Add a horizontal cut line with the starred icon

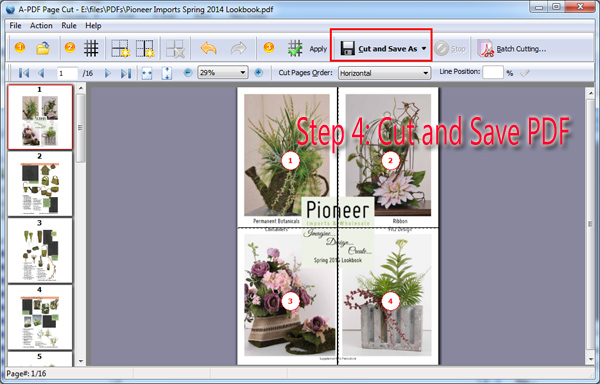[x=120, y=49]
